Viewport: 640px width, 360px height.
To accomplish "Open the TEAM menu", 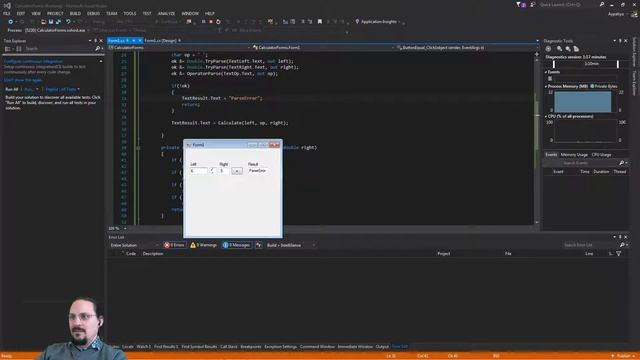I will [112, 13].
